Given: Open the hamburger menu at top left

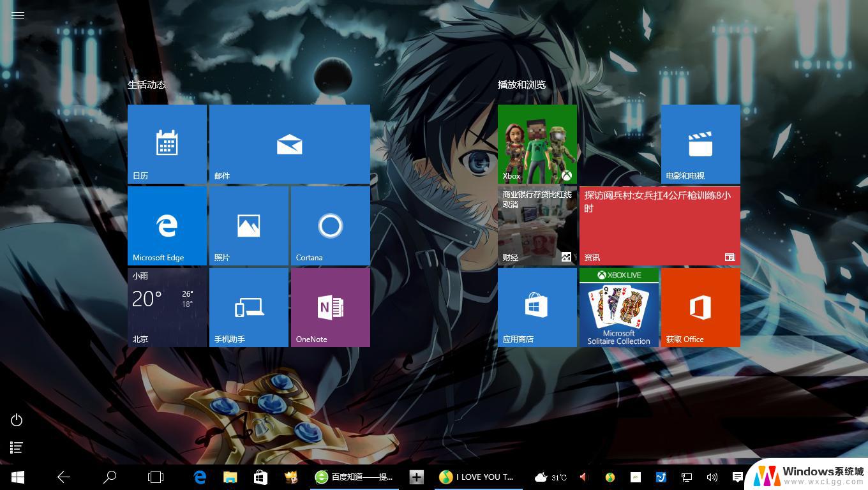Looking at the screenshot, I should pos(18,15).
